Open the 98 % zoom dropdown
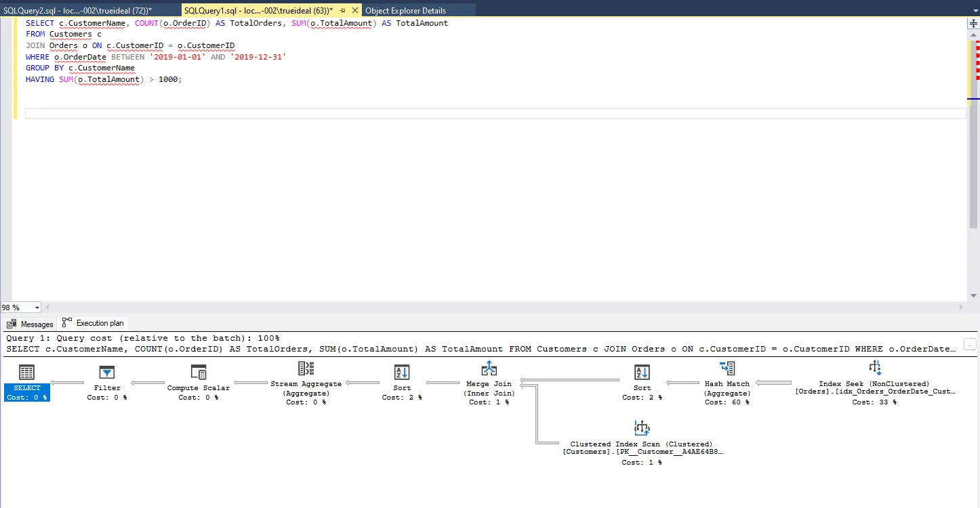 click(37, 308)
